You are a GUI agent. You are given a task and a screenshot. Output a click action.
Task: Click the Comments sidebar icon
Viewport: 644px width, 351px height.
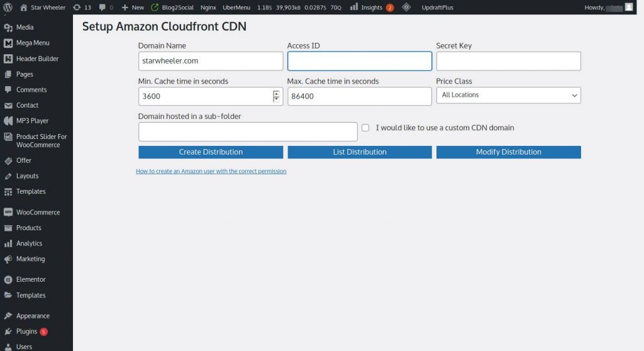point(8,89)
